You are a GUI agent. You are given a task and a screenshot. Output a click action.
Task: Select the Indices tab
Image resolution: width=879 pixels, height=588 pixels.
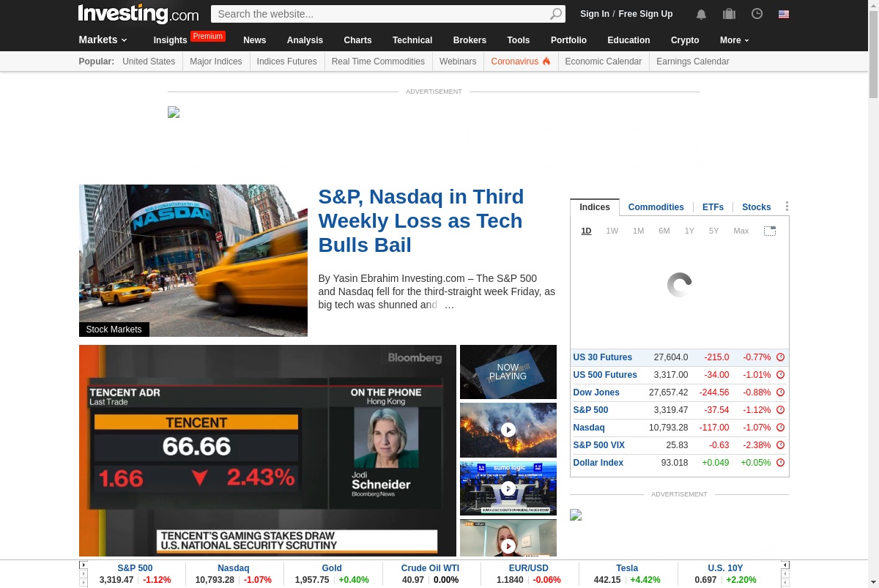[x=595, y=207]
